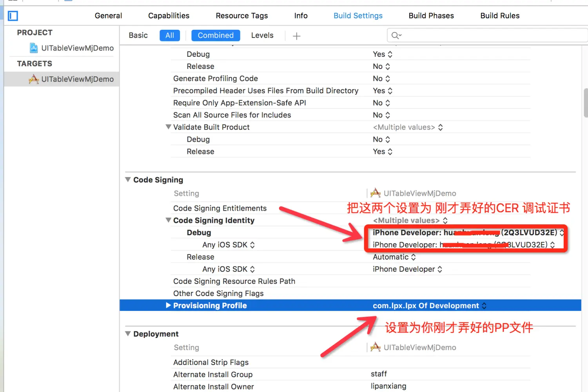Click the target icon in the Code Signing header
Screen dimensions: 588x392
[x=376, y=193]
